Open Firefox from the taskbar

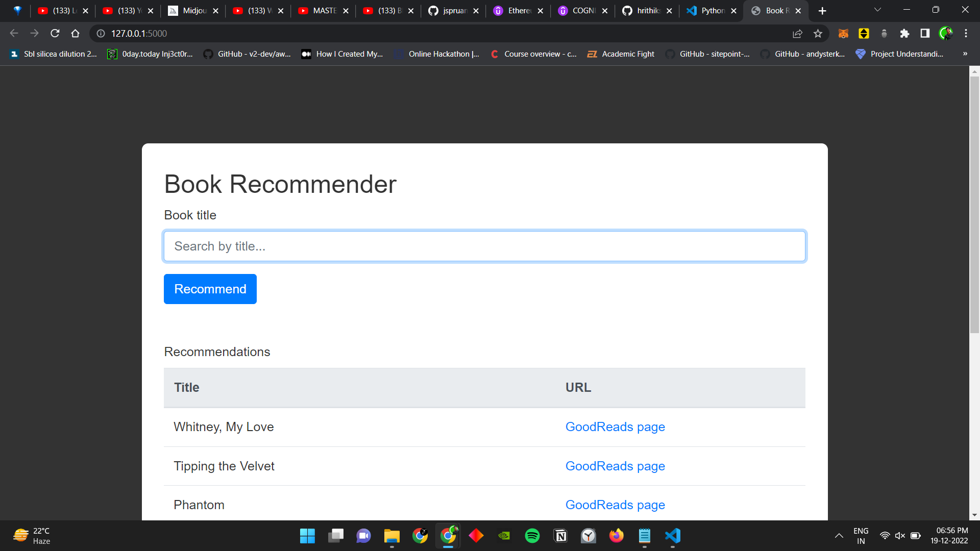617,536
